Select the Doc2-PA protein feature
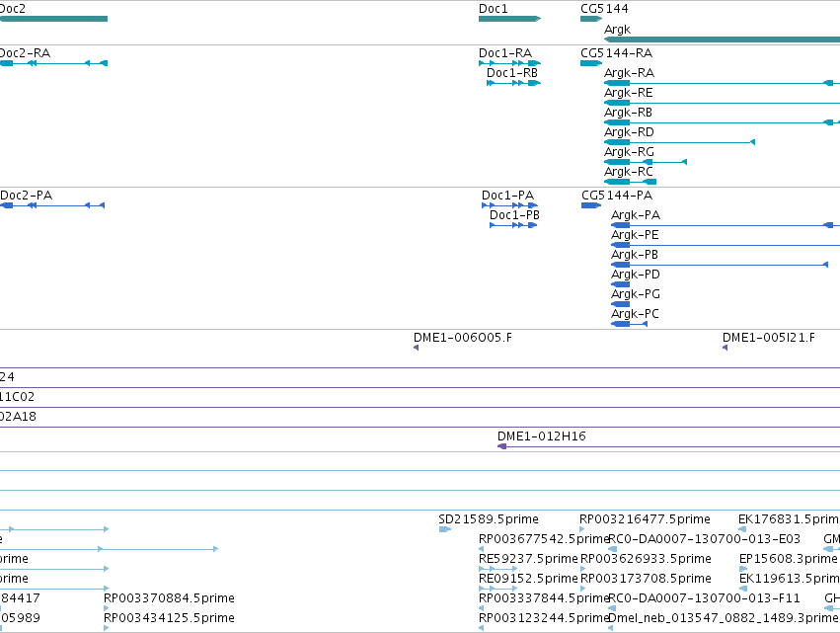The width and height of the screenshot is (840, 633). (x=52, y=205)
